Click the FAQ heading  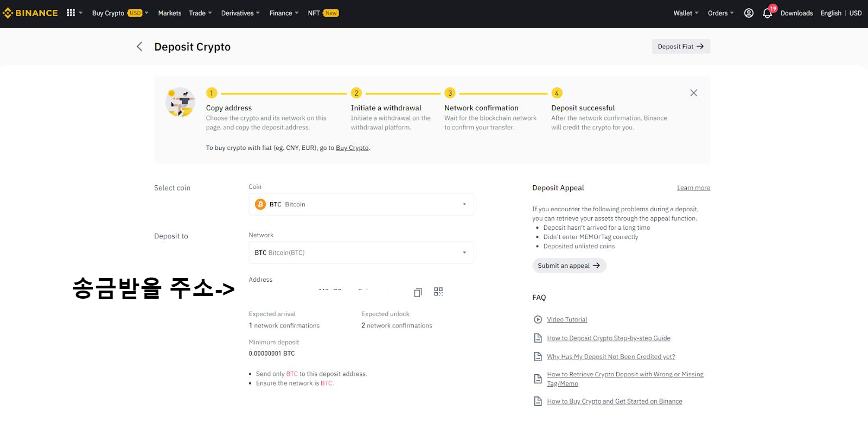[x=539, y=298]
